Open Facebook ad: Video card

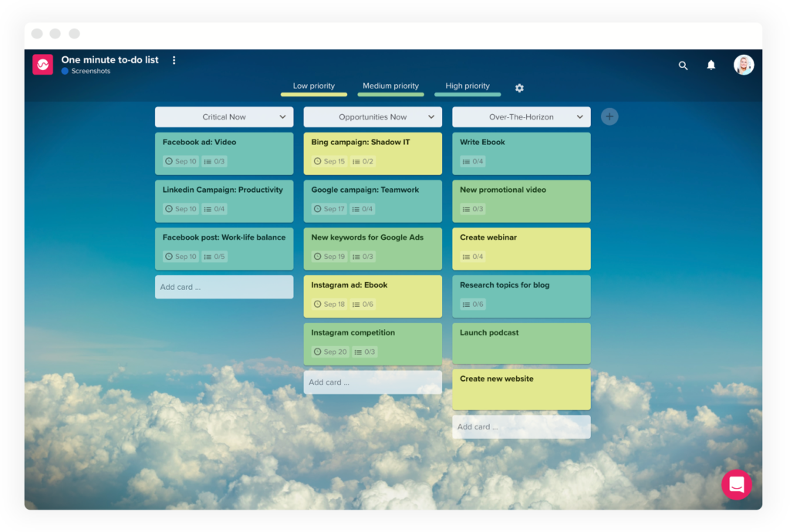point(225,153)
